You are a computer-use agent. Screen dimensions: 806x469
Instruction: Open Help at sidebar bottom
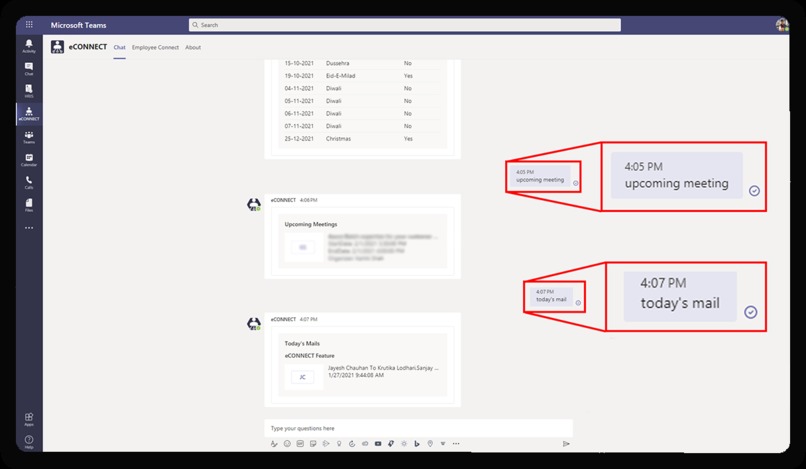click(29, 442)
